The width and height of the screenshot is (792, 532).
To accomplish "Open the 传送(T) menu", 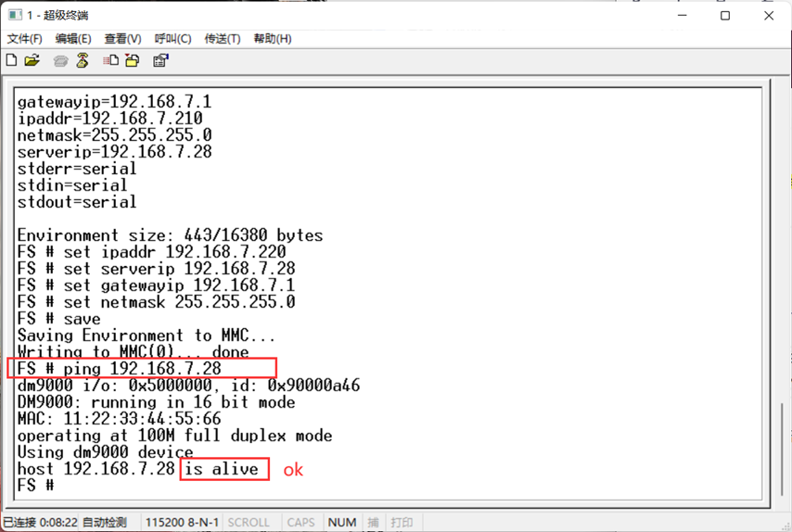I will click(223, 39).
